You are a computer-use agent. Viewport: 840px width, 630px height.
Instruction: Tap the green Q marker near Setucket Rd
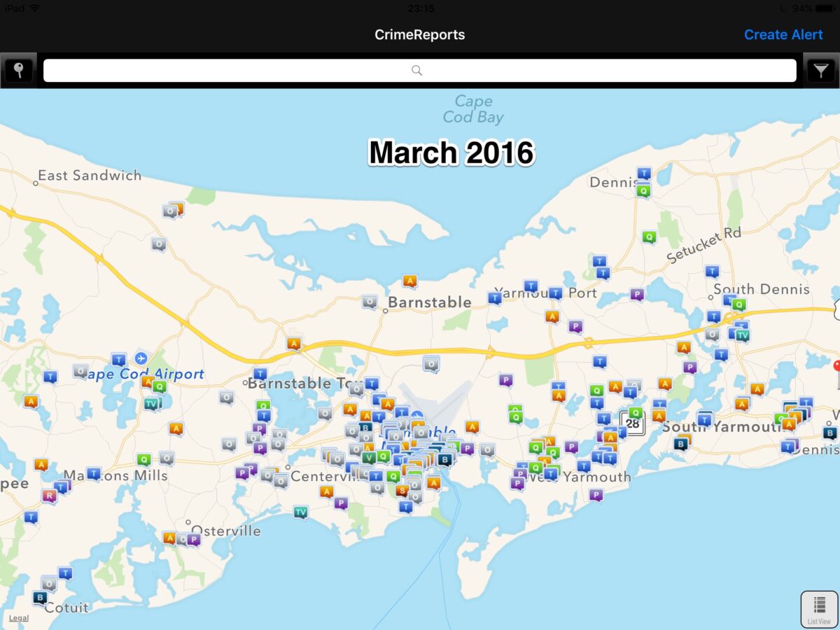pos(651,237)
